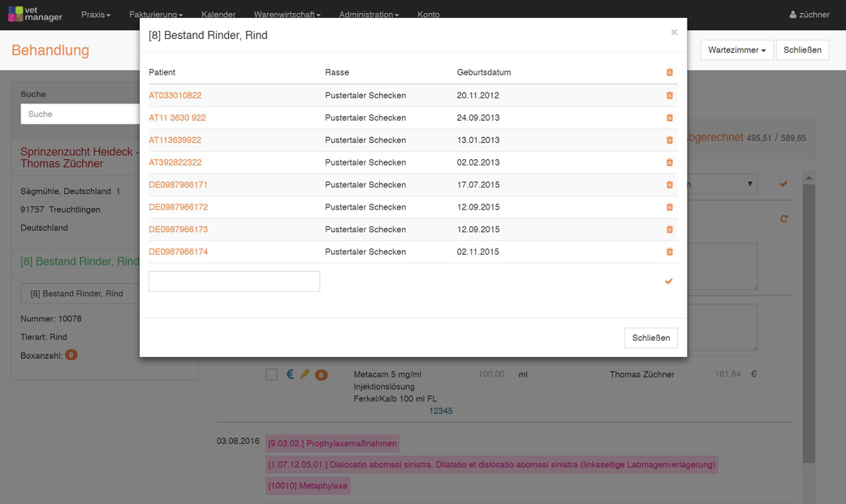Open the Kalender menu item
846x504 pixels.
pos(218,15)
